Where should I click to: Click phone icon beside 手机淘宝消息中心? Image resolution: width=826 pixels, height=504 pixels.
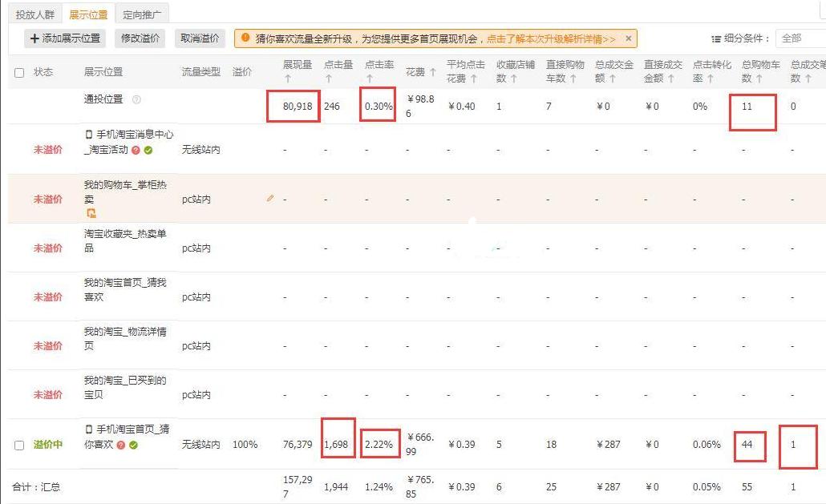tap(89, 135)
